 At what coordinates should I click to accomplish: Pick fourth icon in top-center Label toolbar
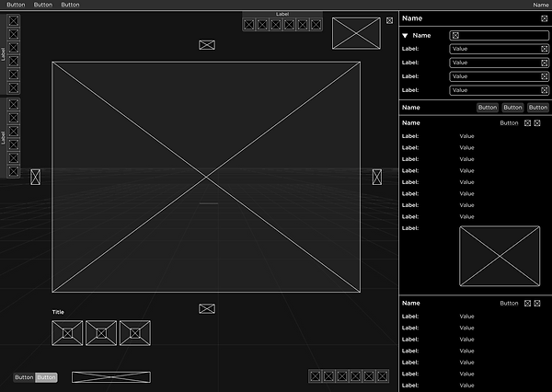pyautogui.click(x=289, y=25)
